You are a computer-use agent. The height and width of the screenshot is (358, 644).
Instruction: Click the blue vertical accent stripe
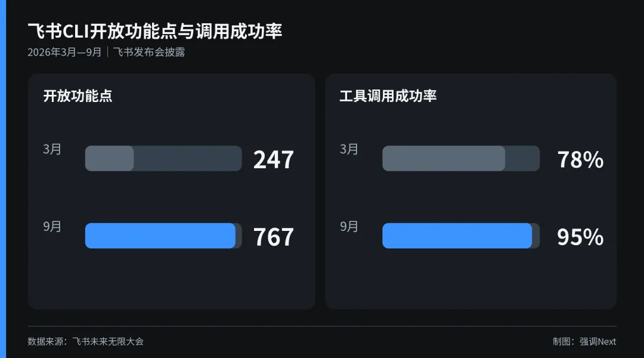pyautogui.click(x=3, y=179)
